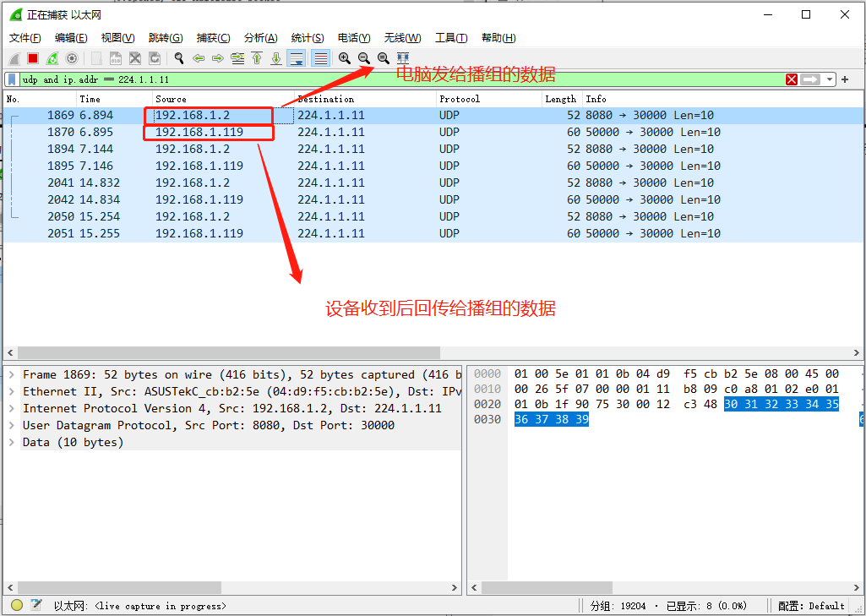Jump to the last packet

tap(276, 58)
